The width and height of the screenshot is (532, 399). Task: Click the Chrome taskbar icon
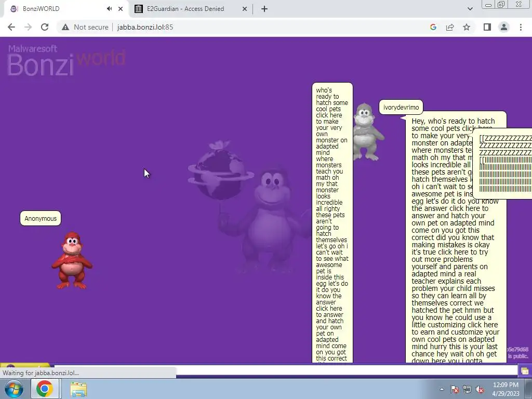[45, 389]
